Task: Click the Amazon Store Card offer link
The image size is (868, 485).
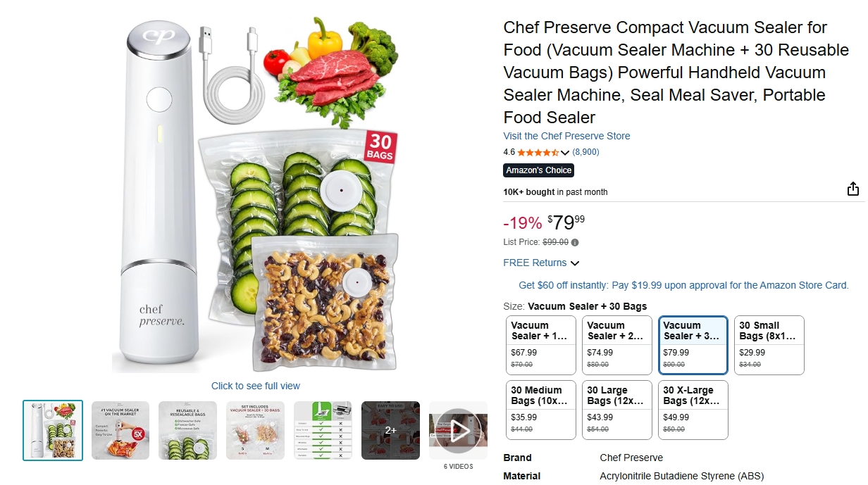Action: [x=683, y=285]
